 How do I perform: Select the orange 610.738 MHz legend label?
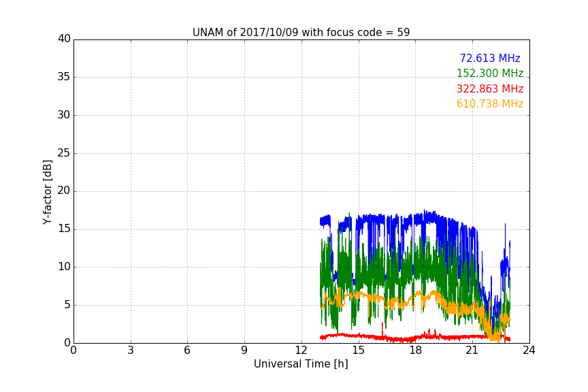point(490,103)
